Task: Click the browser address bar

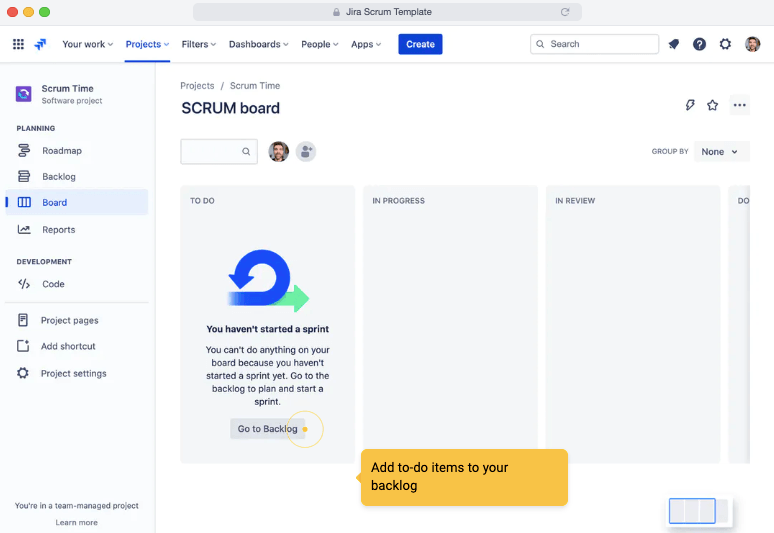Action: [x=387, y=12]
